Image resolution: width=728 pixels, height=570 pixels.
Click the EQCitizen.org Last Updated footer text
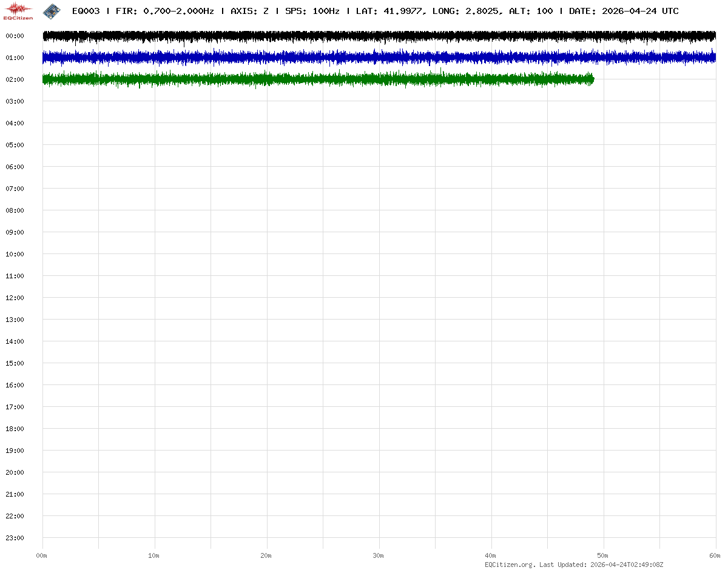coord(574,565)
